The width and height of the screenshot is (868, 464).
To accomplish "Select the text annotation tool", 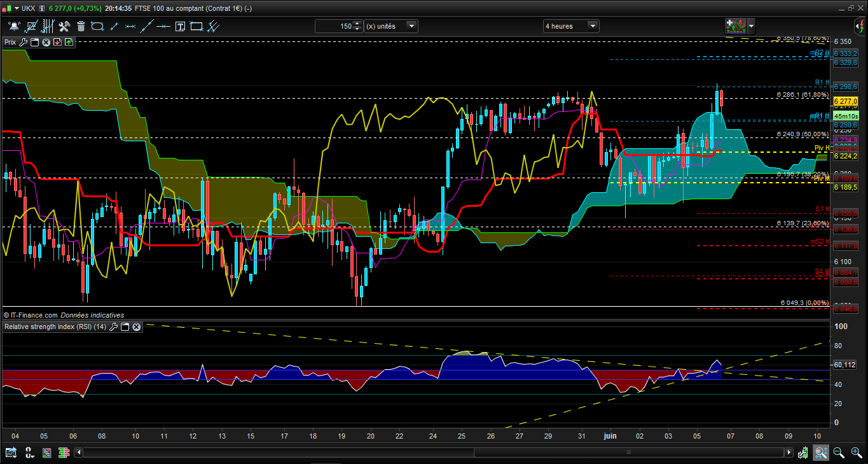I will click(180, 26).
